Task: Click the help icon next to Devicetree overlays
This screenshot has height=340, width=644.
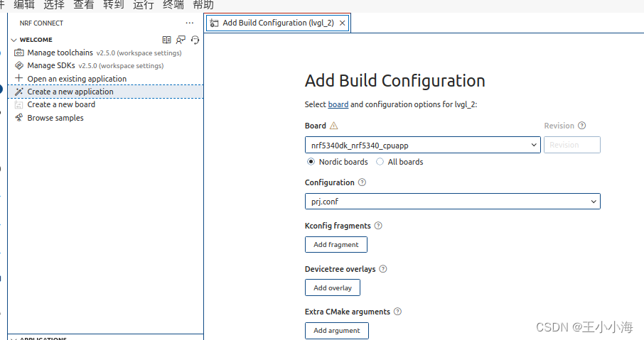Action: coord(383,269)
